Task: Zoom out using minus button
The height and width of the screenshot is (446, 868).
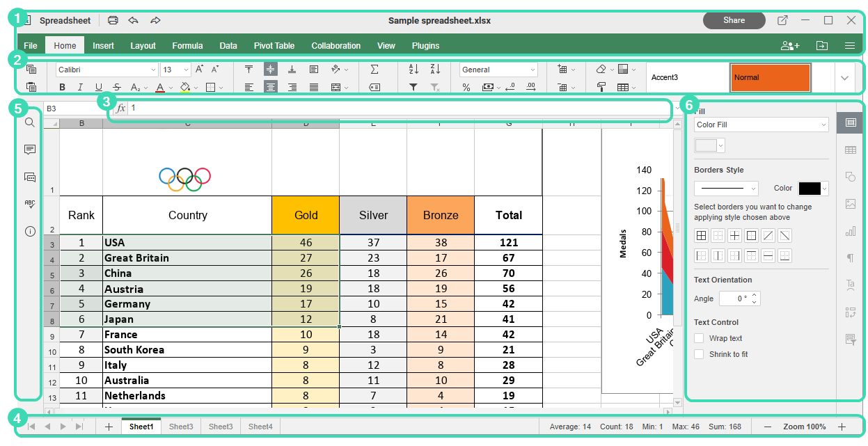Action: click(768, 427)
